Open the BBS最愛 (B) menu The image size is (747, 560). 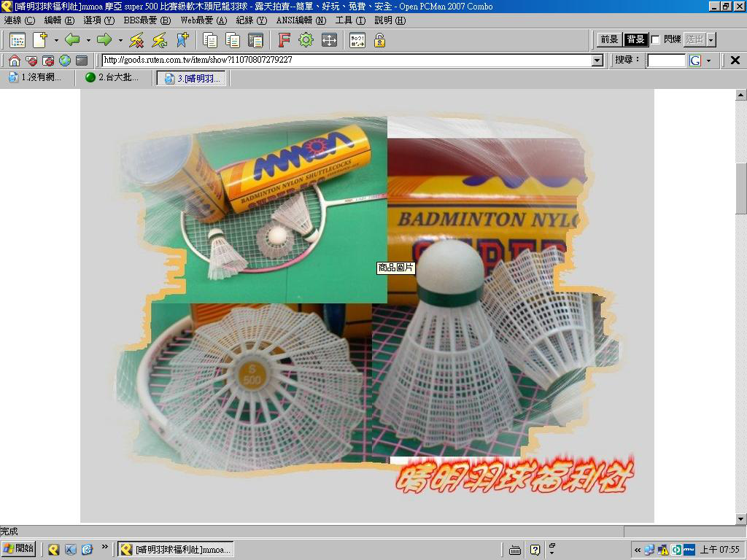pos(147,20)
